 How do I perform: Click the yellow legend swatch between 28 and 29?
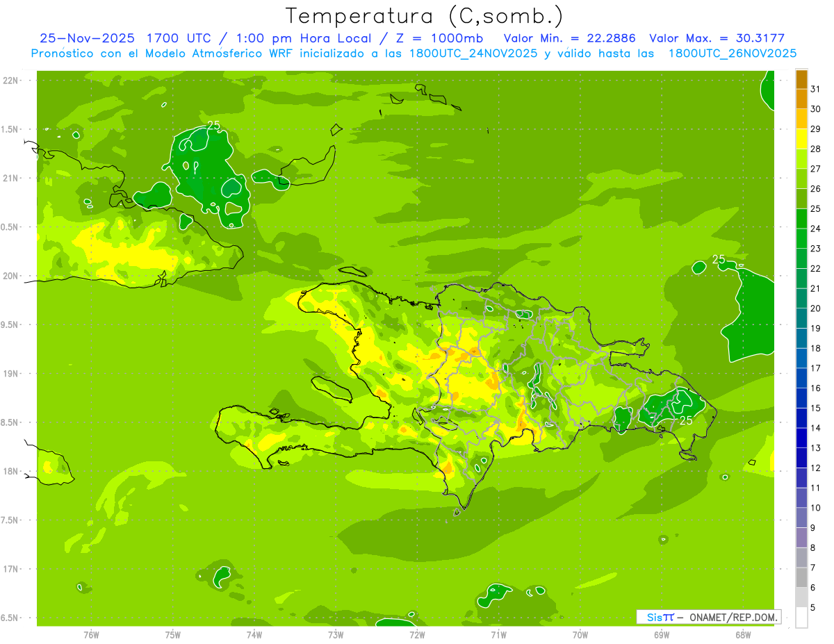[801, 139]
